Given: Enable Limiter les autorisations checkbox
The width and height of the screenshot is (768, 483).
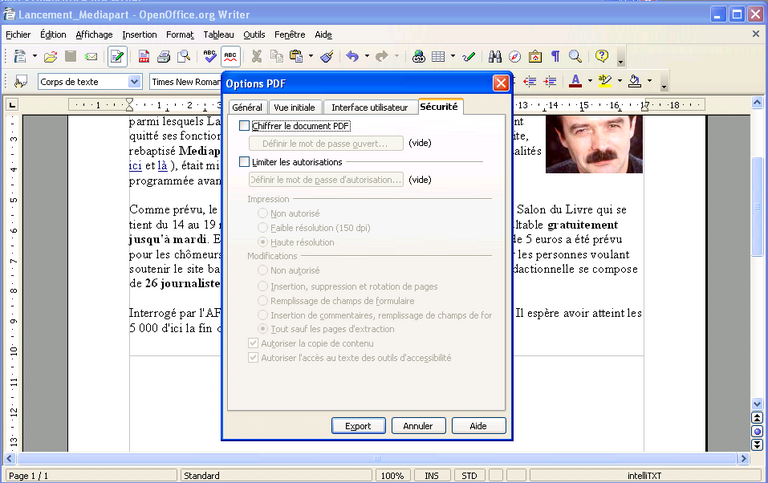Looking at the screenshot, I should (x=244, y=162).
